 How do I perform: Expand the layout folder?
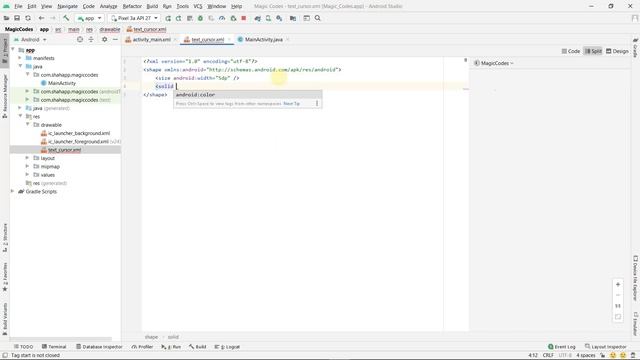pyautogui.click(x=27, y=158)
